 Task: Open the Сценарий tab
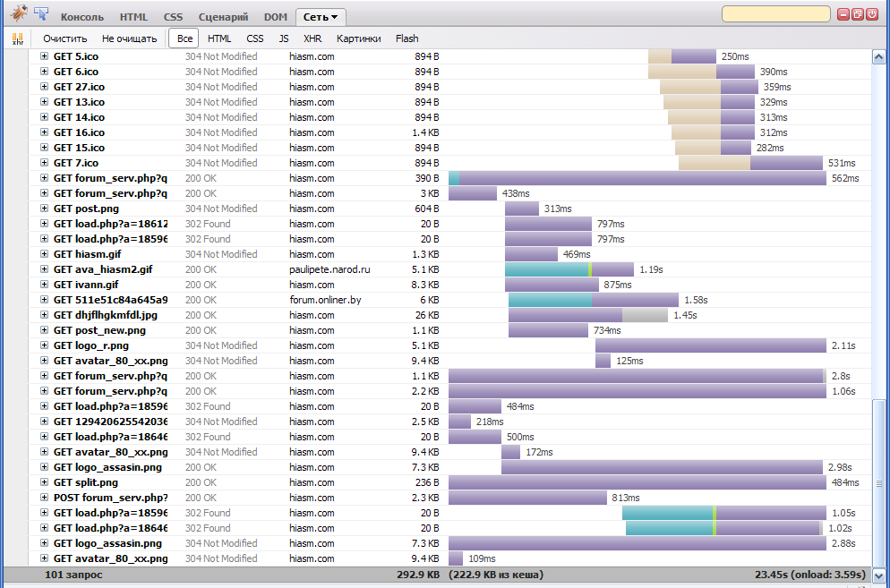point(223,17)
